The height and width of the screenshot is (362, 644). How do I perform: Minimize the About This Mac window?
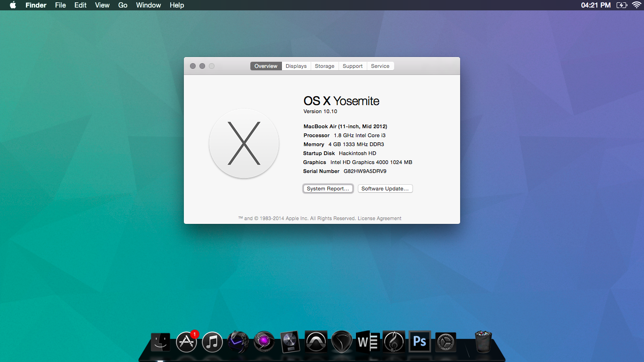point(202,66)
